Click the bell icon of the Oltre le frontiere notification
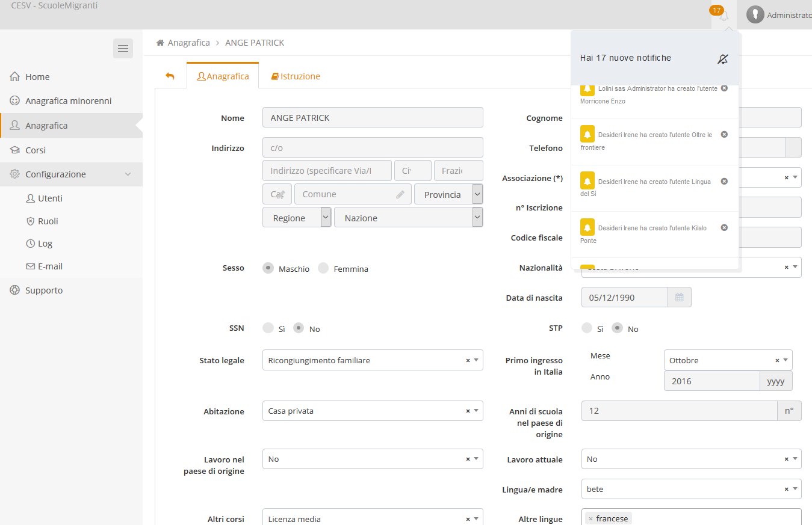Screen dimensions: 812x525 point(587,134)
